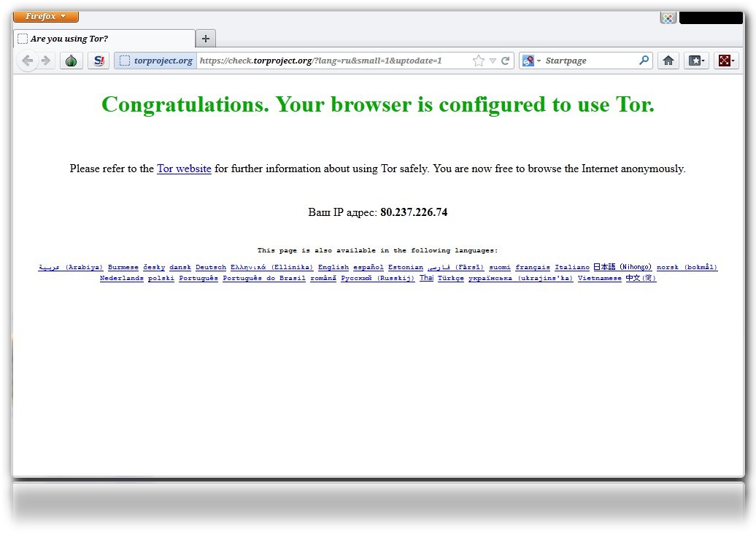756x534 pixels.
Task: Open the Home page button
Action: [668, 61]
